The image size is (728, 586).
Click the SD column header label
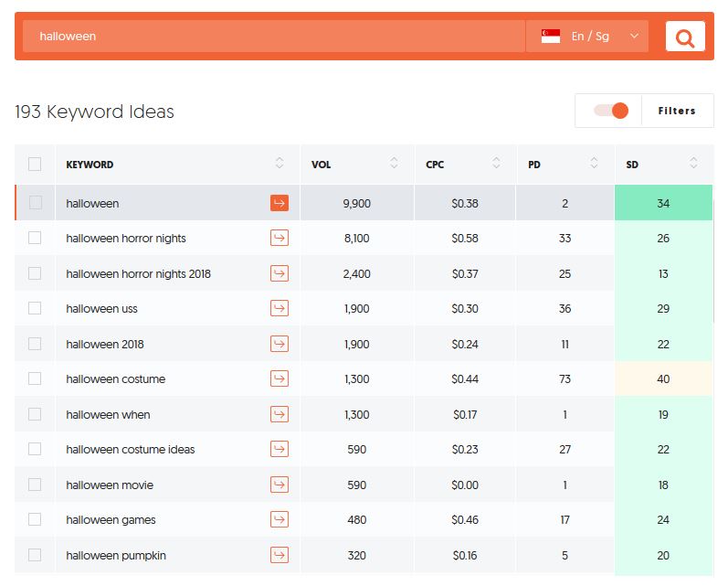[x=632, y=165]
